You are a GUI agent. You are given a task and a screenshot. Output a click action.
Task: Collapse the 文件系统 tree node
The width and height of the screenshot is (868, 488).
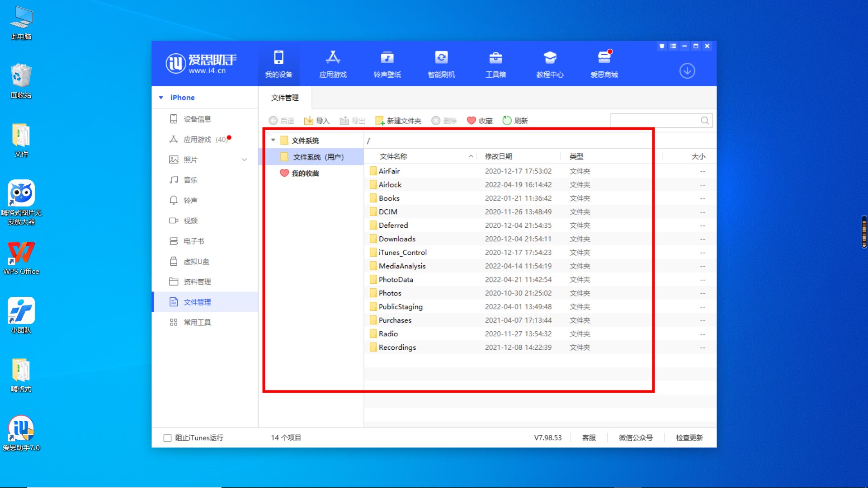273,141
